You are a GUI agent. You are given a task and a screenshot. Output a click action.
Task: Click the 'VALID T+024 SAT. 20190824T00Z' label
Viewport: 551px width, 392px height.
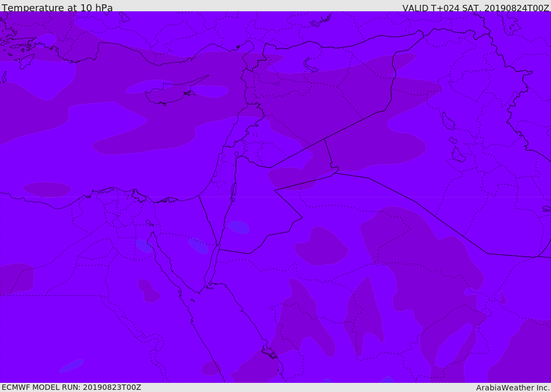coord(476,8)
